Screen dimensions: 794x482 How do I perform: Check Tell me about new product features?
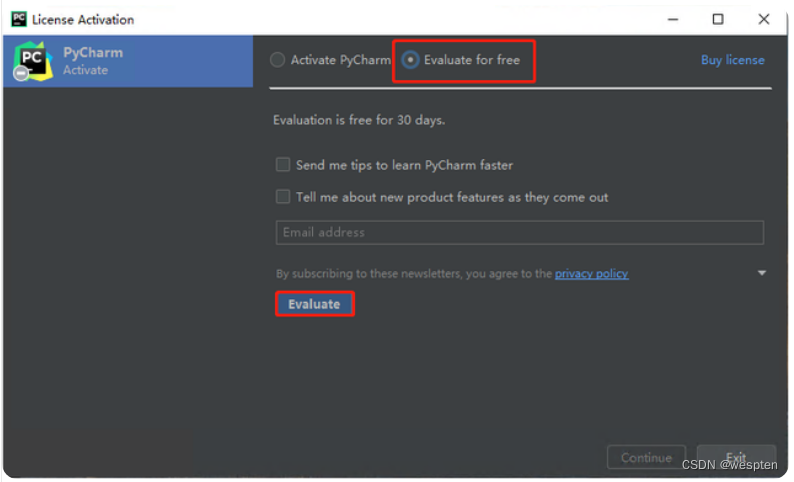pos(283,196)
